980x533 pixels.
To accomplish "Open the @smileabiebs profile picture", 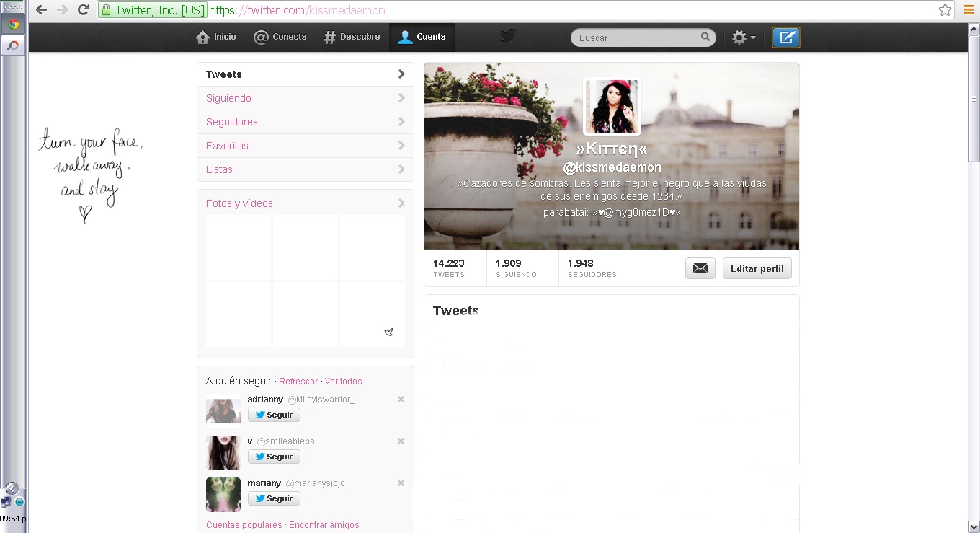I will 223,453.
